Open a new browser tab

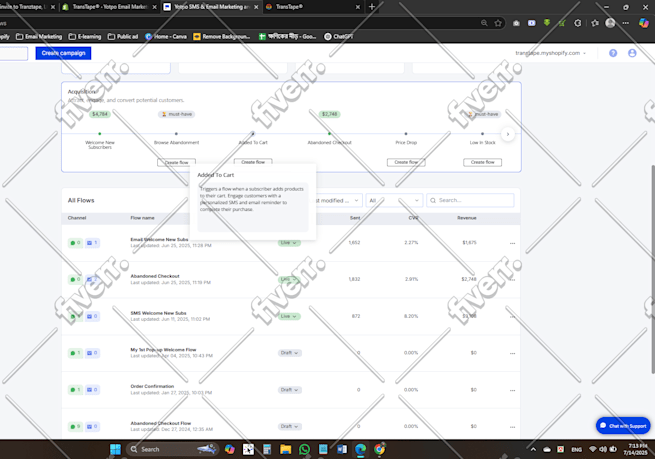372,7
